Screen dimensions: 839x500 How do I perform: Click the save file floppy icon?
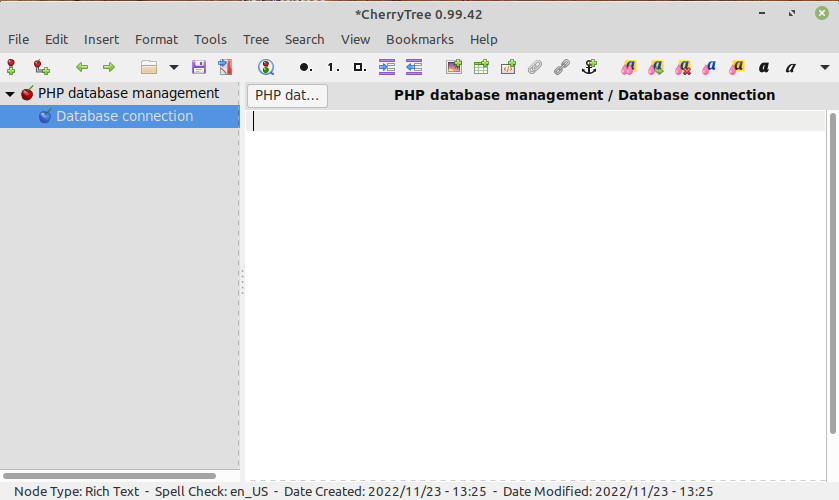pyautogui.click(x=198, y=67)
